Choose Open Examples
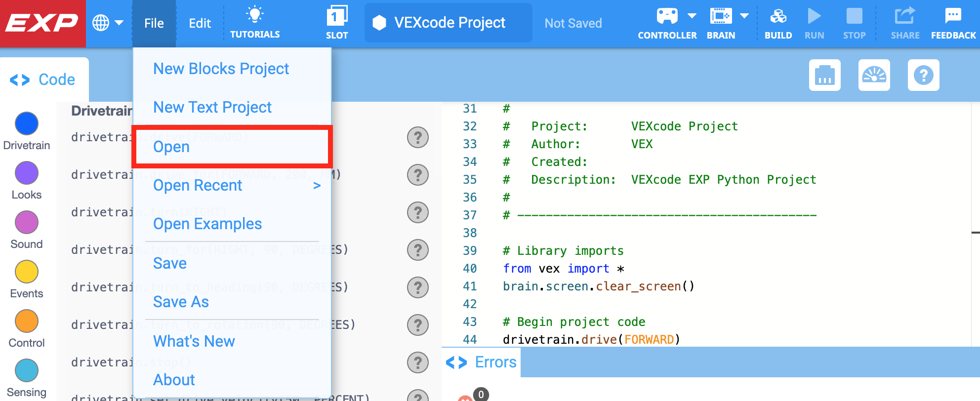Screen dimensions: 980x401 [207, 224]
